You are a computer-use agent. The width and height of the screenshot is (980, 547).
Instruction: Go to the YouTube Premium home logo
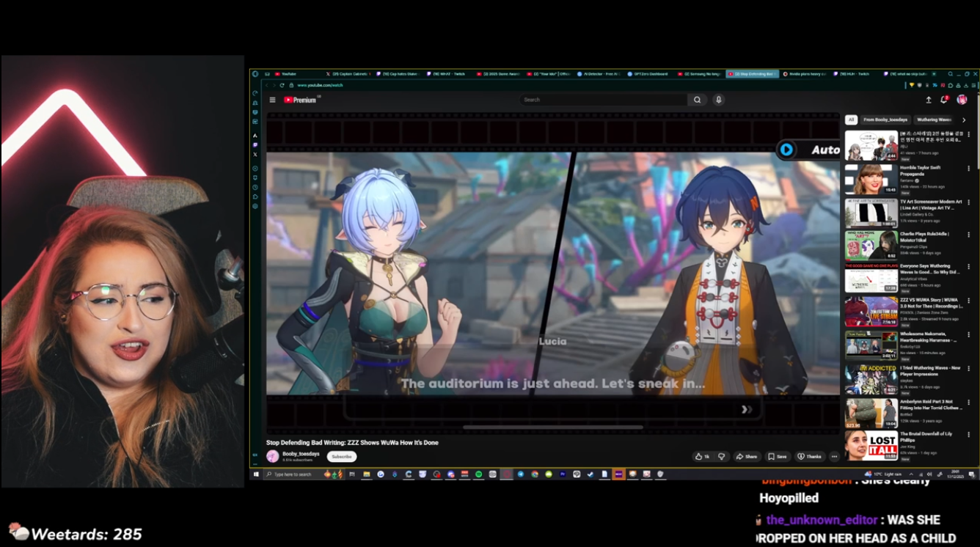coord(301,100)
